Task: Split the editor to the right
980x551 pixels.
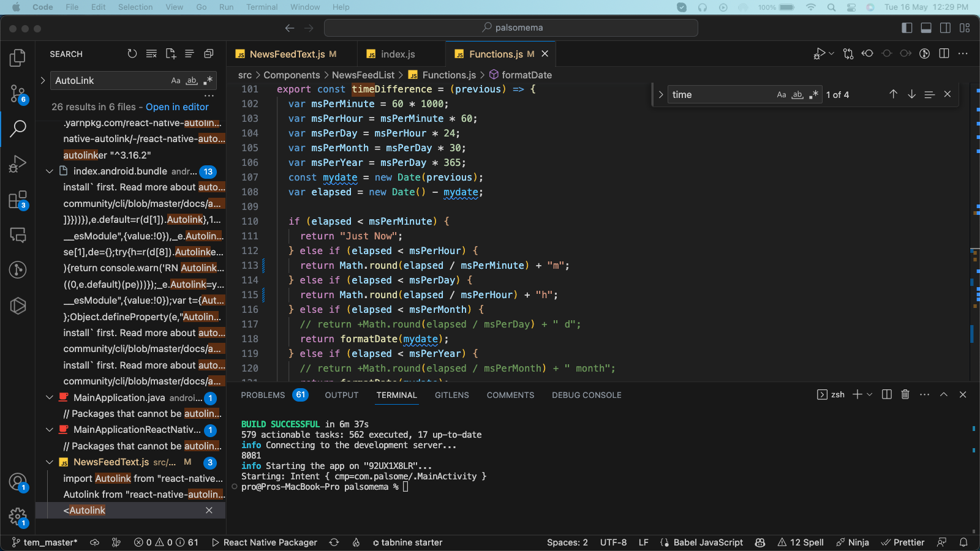Action: [944, 54]
